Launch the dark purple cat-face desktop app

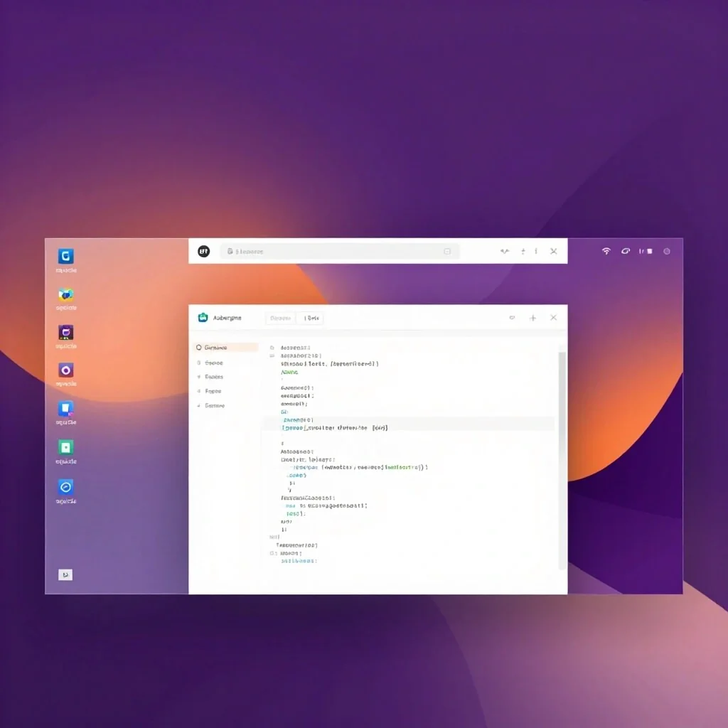(x=66, y=333)
